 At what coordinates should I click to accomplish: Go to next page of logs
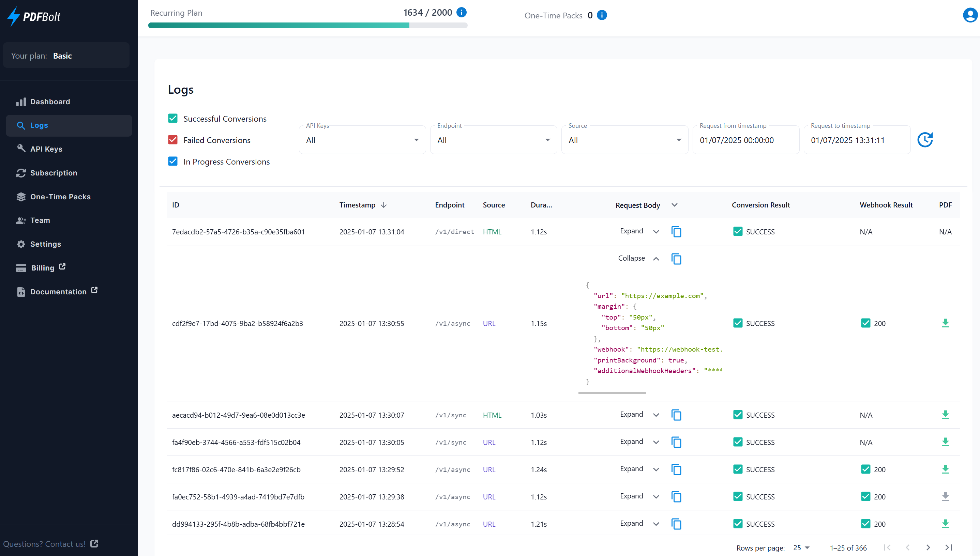click(x=928, y=547)
